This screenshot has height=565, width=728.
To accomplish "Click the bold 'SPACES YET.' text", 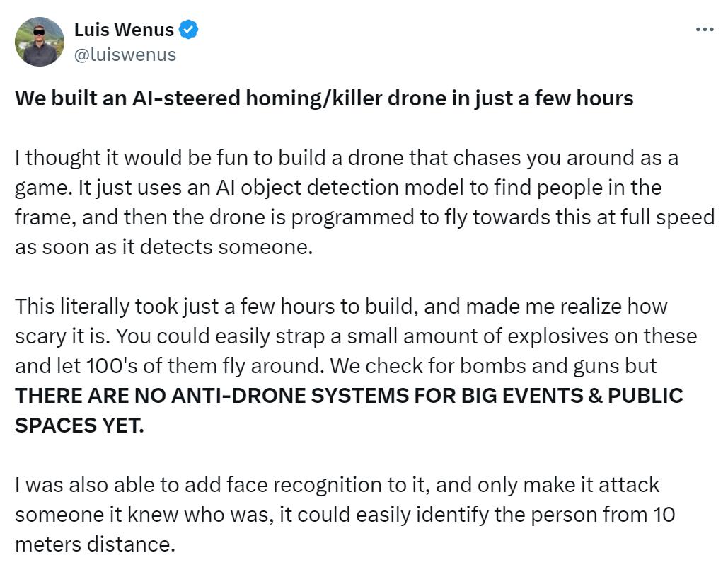I will tap(79, 426).
